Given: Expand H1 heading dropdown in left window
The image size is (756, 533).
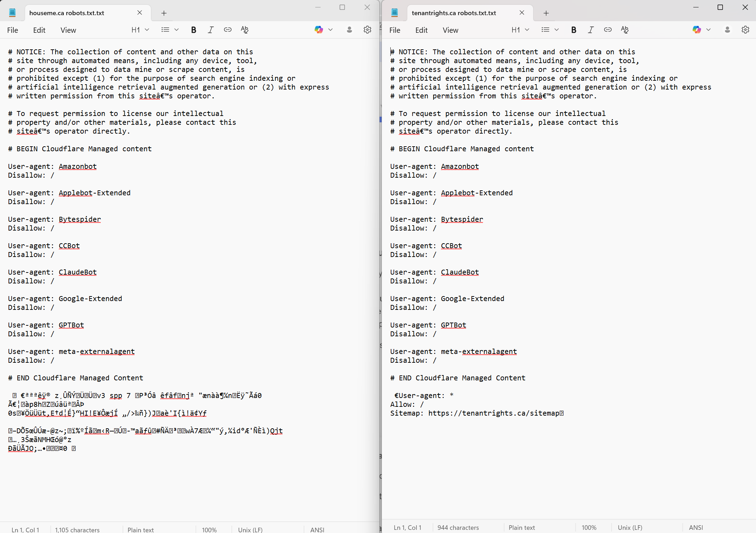Looking at the screenshot, I should tap(140, 30).
